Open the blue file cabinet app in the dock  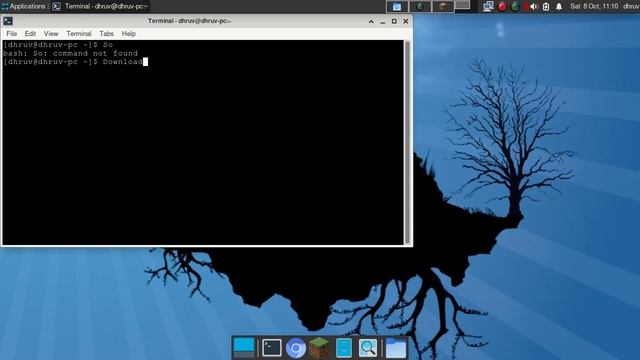pos(344,348)
